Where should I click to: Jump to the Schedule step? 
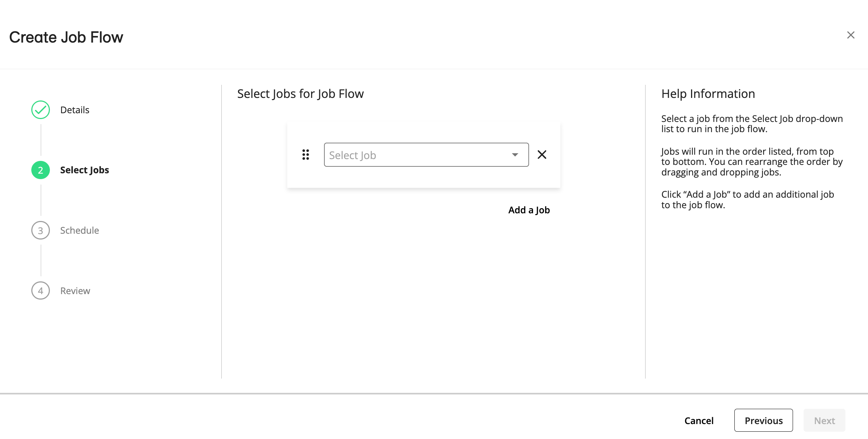79,230
